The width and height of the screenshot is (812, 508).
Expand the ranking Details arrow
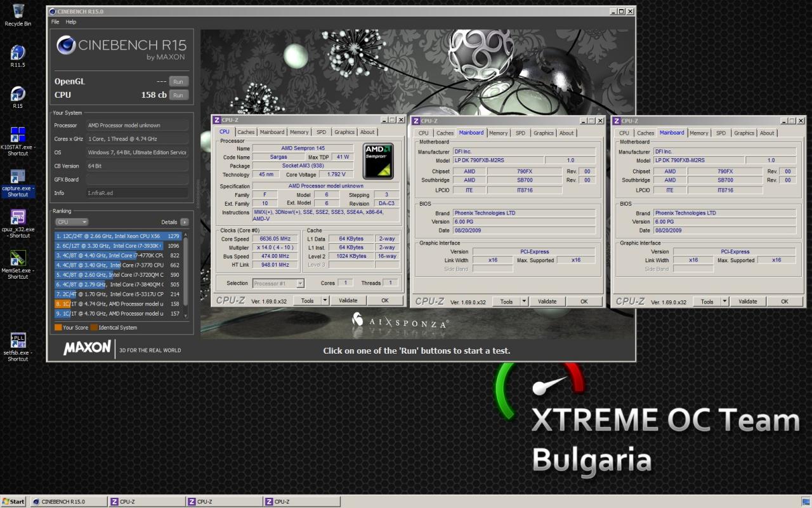click(x=184, y=222)
